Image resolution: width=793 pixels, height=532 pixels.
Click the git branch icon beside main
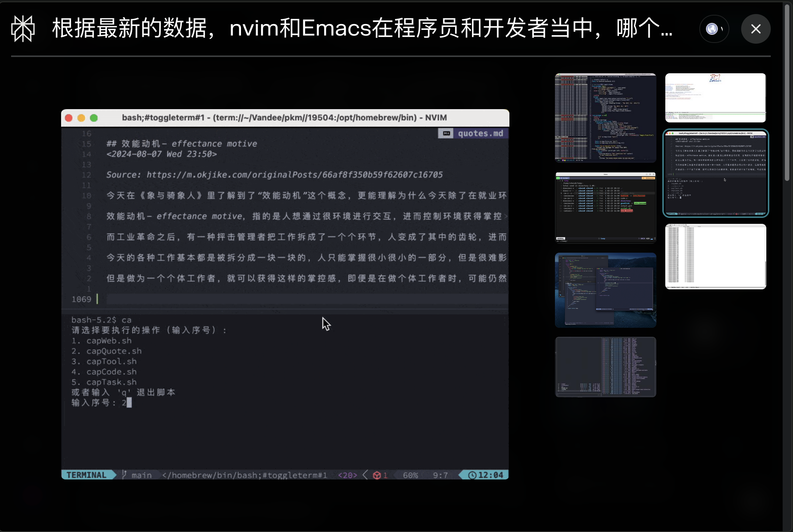pyautogui.click(x=124, y=475)
